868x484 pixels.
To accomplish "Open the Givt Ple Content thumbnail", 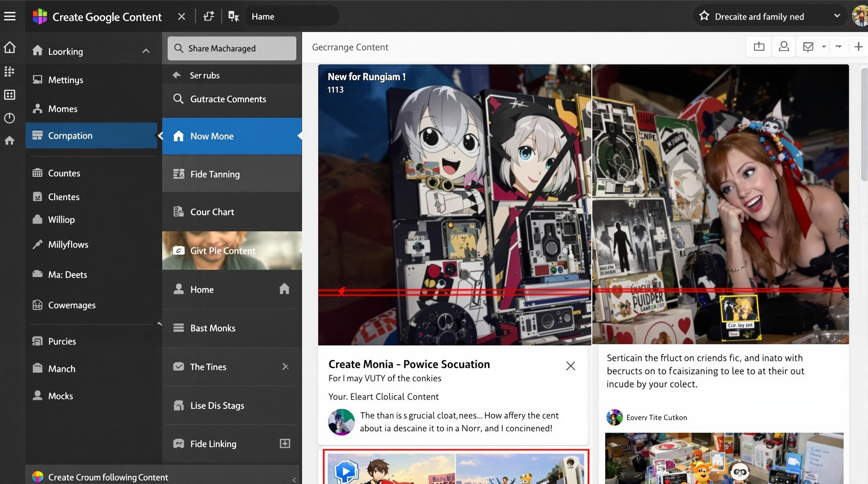I will (232, 251).
